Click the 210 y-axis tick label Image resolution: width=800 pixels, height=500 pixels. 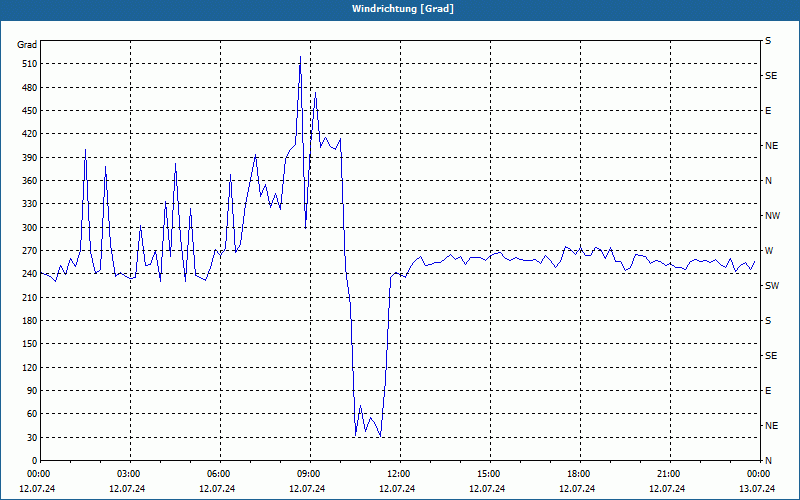point(30,297)
